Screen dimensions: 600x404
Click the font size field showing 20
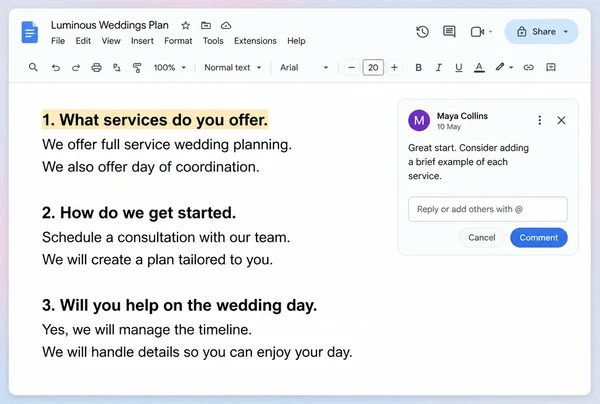point(373,68)
